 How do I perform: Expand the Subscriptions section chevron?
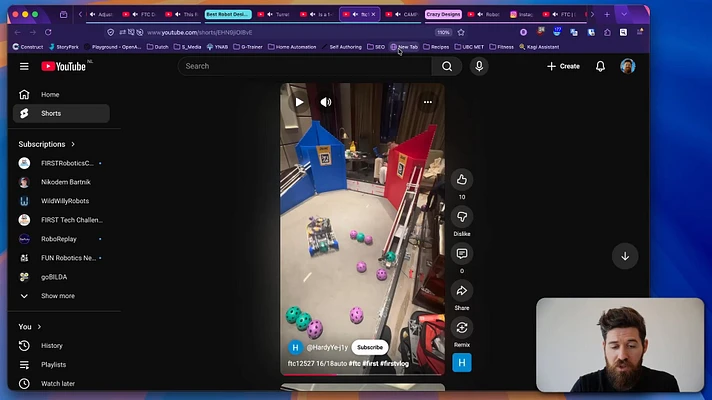(73, 144)
